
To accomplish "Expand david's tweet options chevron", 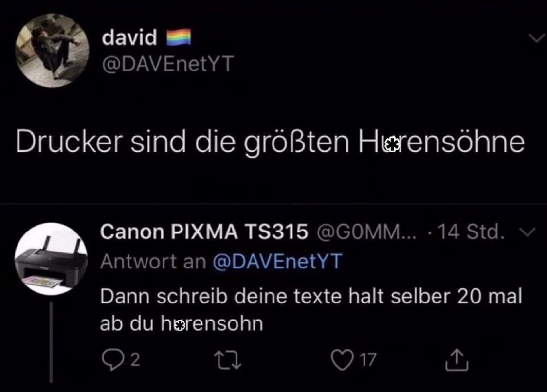I will click(x=536, y=37).
